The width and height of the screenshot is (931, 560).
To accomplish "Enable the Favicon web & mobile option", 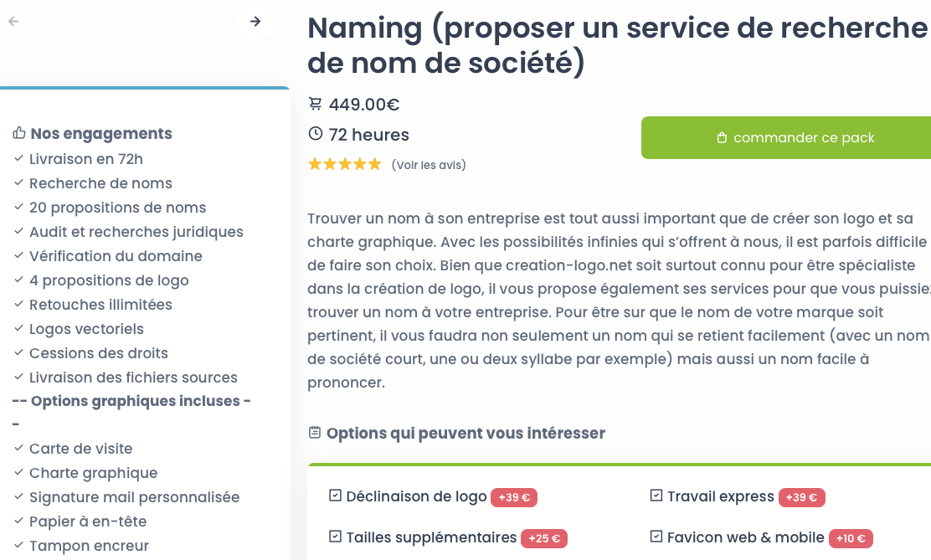I will pyautogui.click(x=656, y=537).
